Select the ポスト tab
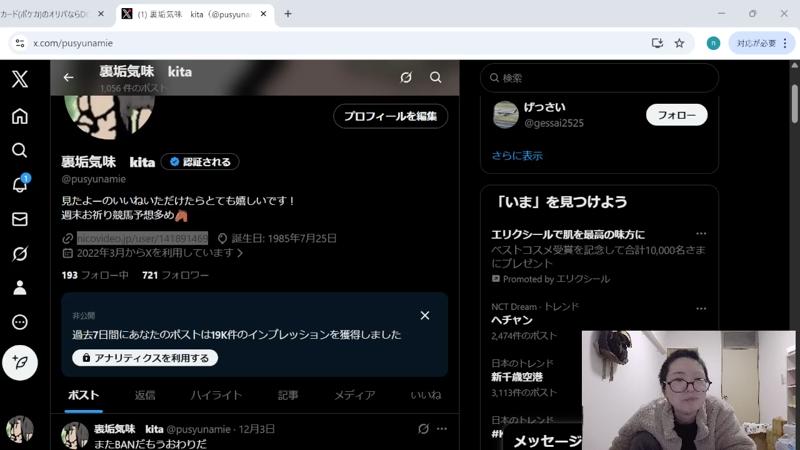800x450 pixels. click(83, 395)
